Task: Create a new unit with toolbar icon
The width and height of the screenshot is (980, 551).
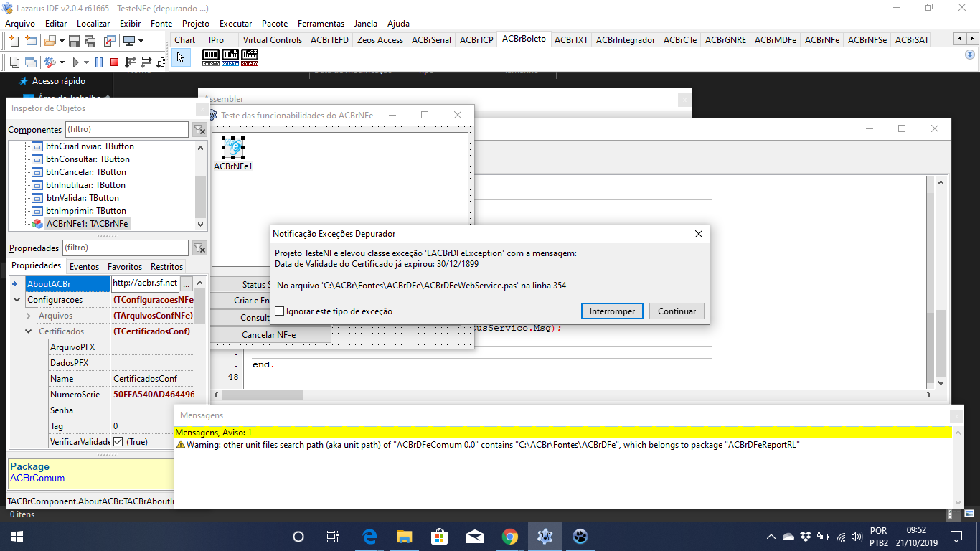Action: tap(14, 41)
